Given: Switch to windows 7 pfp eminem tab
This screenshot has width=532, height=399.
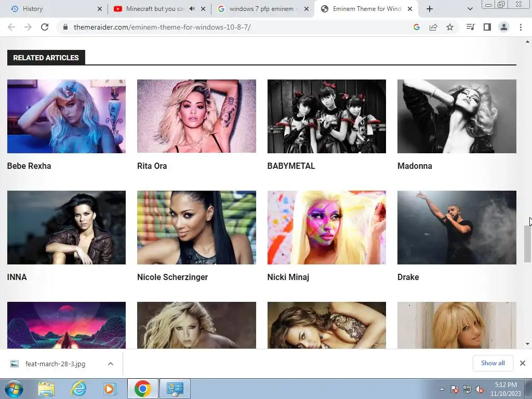Looking at the screenshot, I should pos(263,9).
